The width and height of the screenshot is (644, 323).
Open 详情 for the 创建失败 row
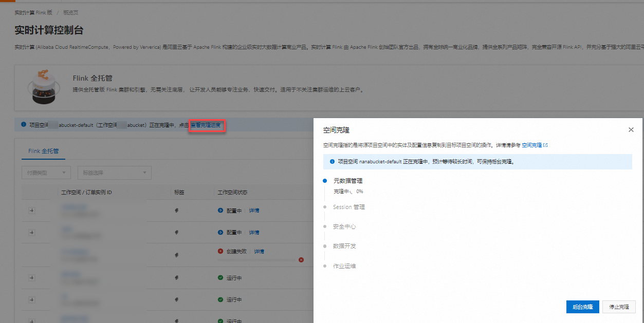[x=259, y=252]
